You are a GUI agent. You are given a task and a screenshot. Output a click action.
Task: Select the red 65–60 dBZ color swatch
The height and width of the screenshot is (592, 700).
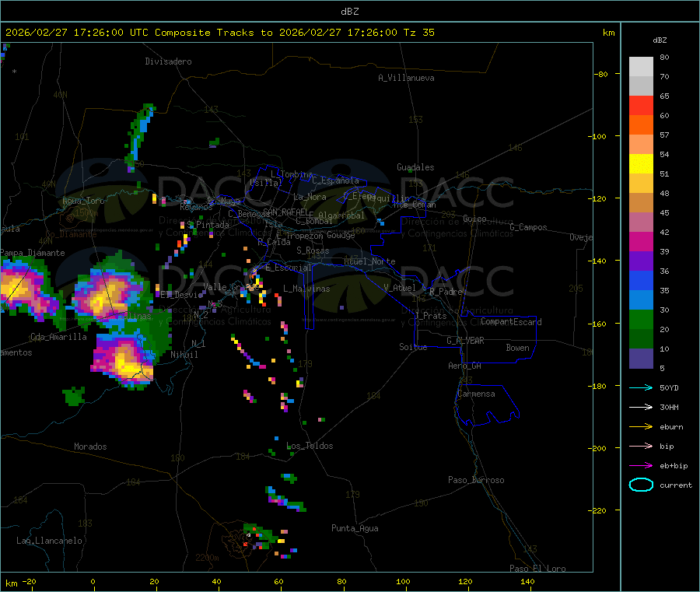pos(641,105)
